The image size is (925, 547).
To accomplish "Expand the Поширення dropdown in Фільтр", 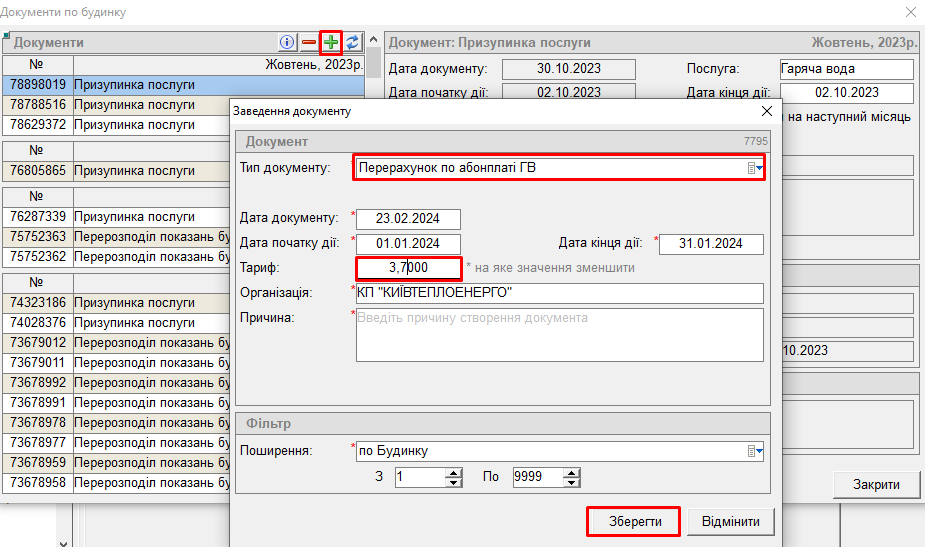I will pos(755,451).
